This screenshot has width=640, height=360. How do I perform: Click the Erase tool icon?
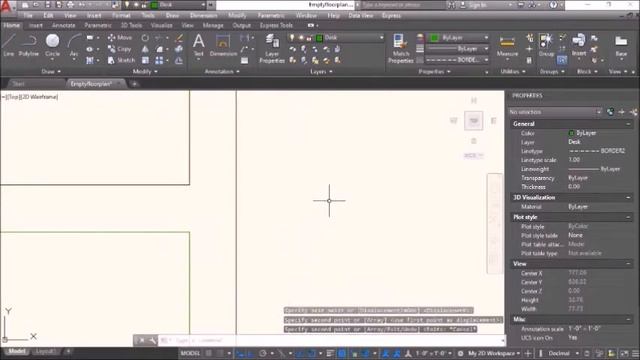point(179,38)
